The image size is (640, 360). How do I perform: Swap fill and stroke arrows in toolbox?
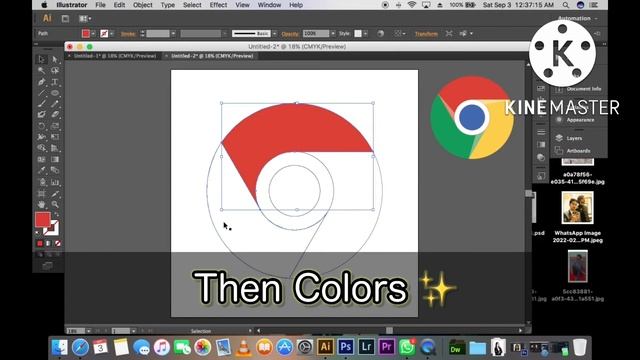56,214
